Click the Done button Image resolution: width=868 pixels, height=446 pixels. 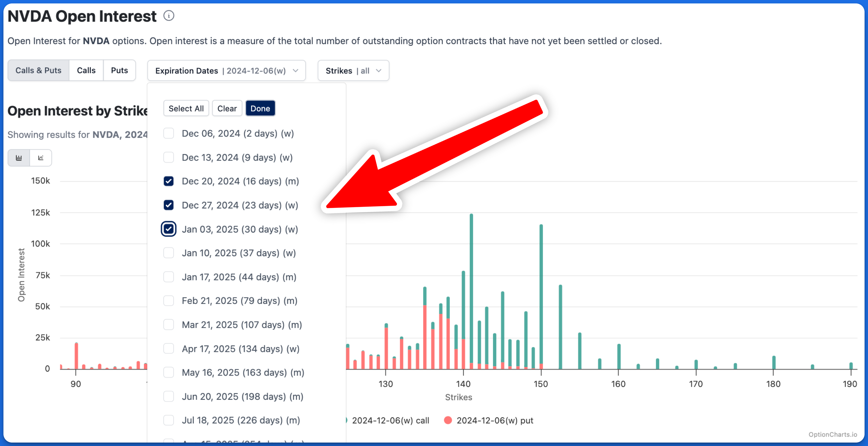coord(260,108)
